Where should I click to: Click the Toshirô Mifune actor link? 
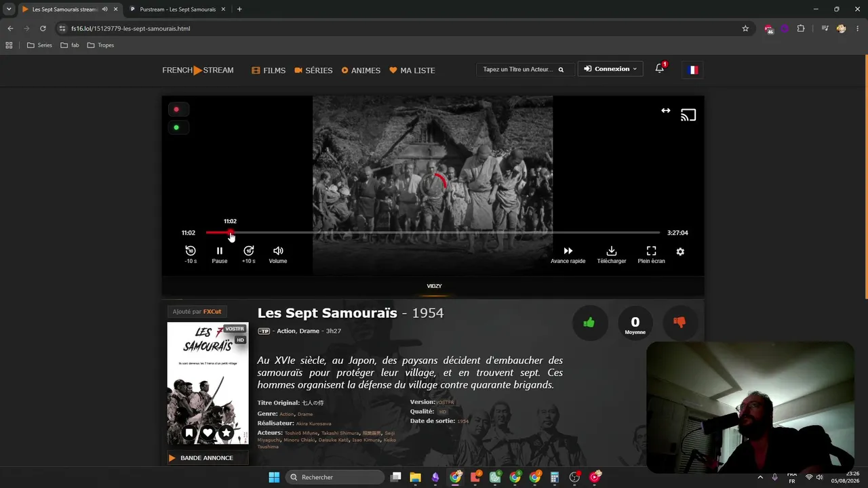[302, 433]
